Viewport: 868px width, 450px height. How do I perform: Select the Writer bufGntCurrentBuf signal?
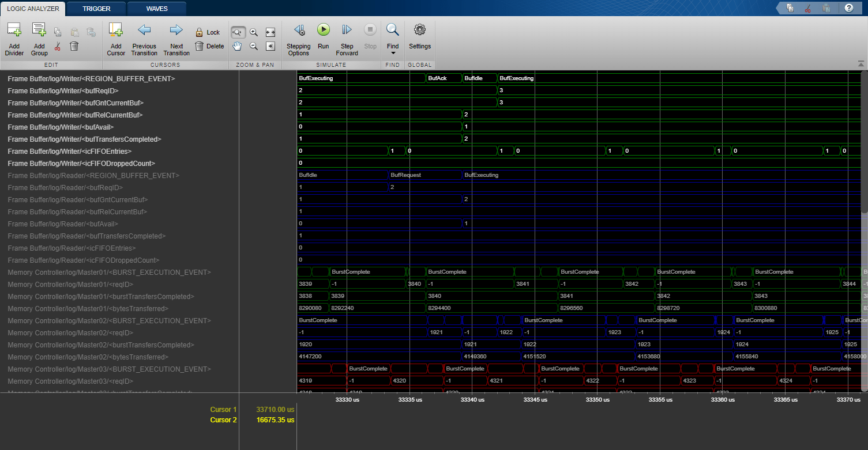(76, 103)
